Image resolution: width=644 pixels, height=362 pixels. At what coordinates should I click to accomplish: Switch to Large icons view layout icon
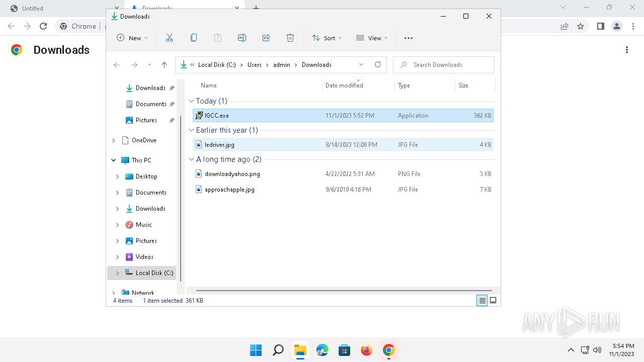click(493, 300)
